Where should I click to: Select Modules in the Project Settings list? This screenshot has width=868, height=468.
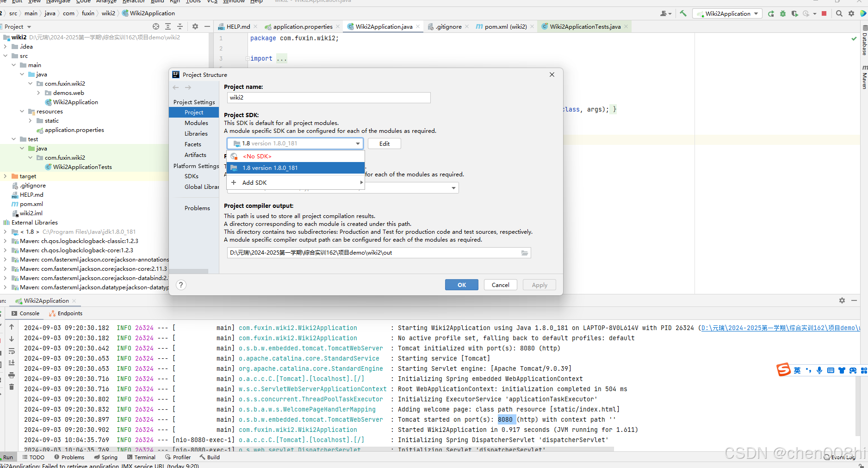[x=196, y=123]
